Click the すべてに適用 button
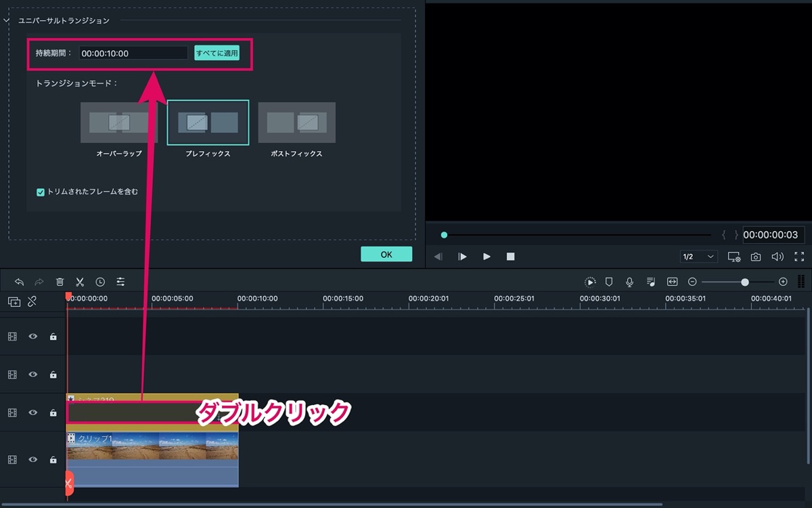Image resolution: width=812 pixels, height=508 pixels. tap(217, 53)
